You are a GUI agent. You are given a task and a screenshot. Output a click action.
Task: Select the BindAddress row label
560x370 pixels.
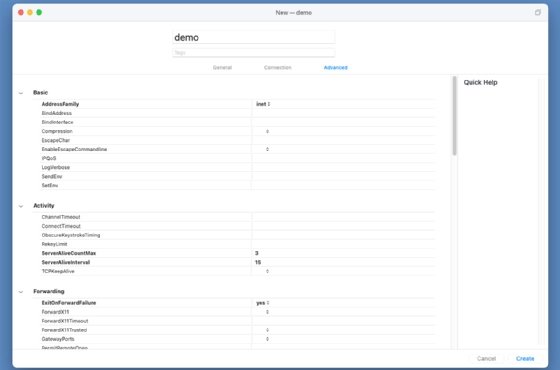[56, 113]
